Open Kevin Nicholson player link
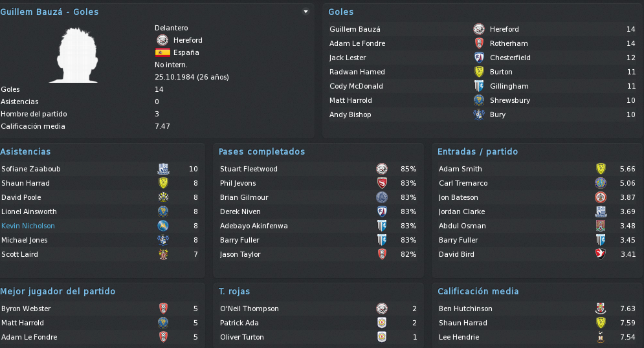644x348 pixels. click(28, 226)
